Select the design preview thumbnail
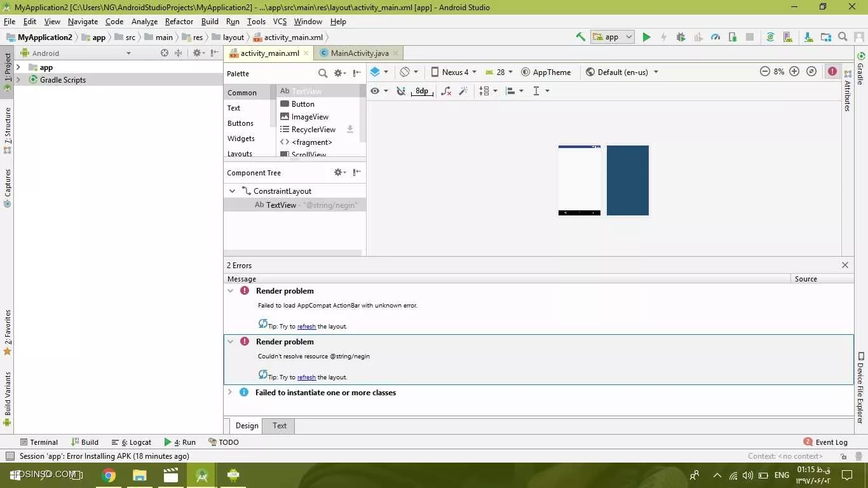This screenshot has width=868, height=488. (x=580, y=180)
